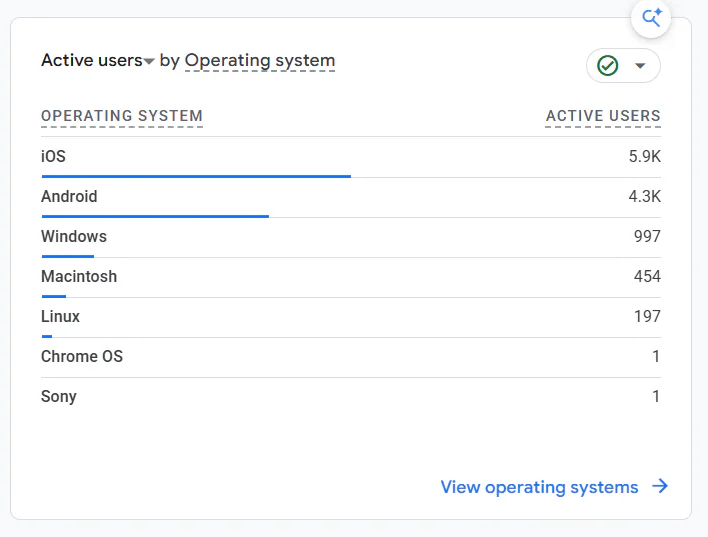
Task: Select the Windows row label
Action: coord(74,236)
